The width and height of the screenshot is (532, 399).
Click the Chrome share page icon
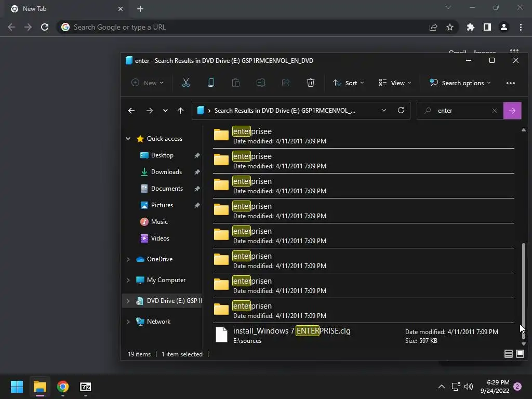tap(433, 27)
